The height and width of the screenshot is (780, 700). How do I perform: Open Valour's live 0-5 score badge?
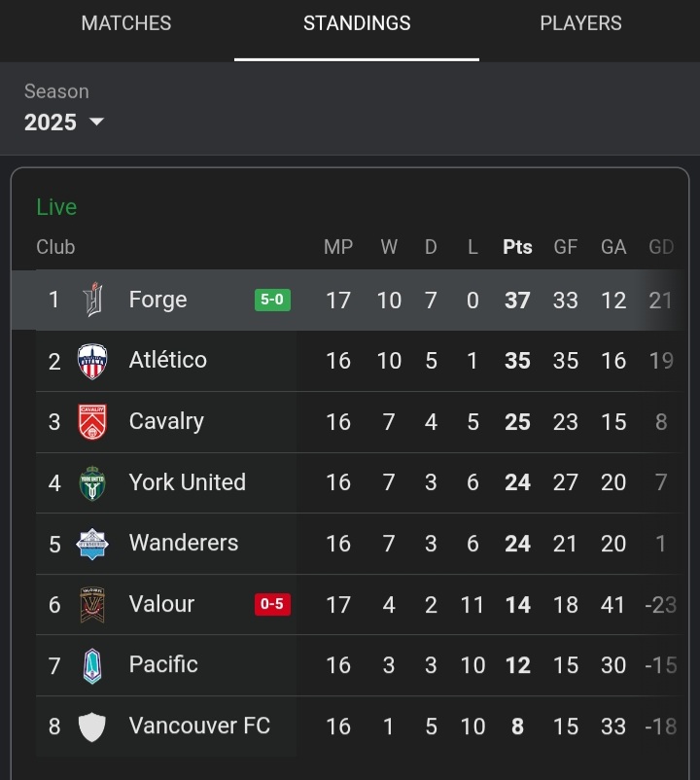tap(272, 604)
